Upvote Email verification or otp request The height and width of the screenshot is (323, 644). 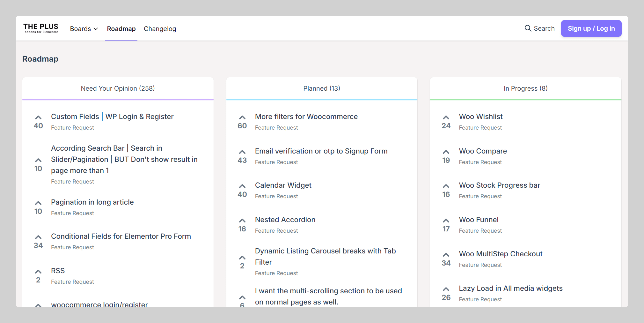[242, 152]
